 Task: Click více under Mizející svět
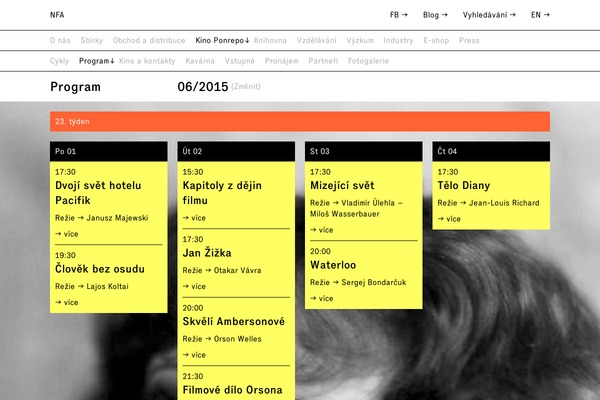click(321, 230)
